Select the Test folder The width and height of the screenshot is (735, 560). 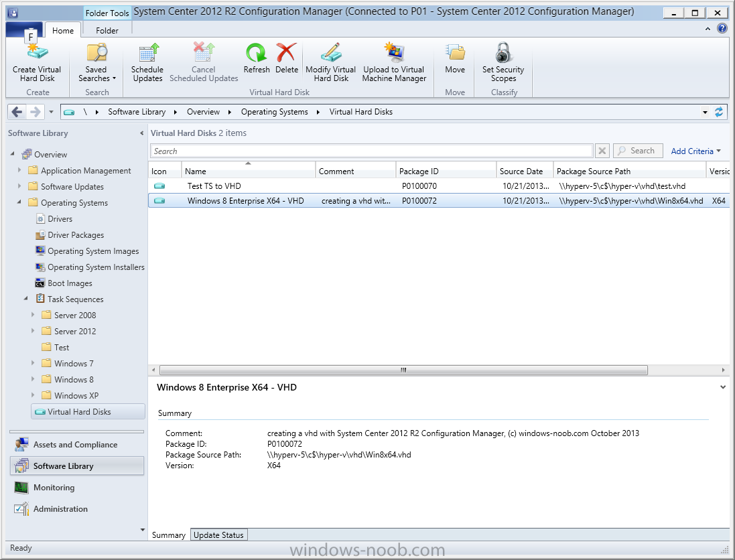coord(62,347)
